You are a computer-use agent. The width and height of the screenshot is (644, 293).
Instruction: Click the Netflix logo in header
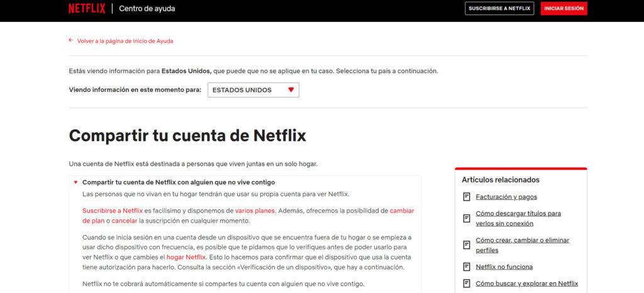[x=87, y=9]
